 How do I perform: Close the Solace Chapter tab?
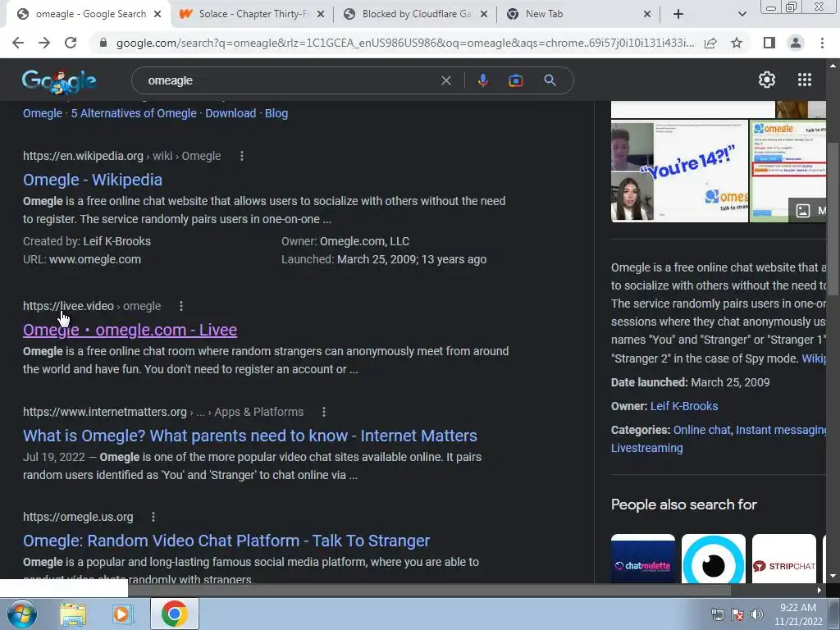tap(321, 15)
